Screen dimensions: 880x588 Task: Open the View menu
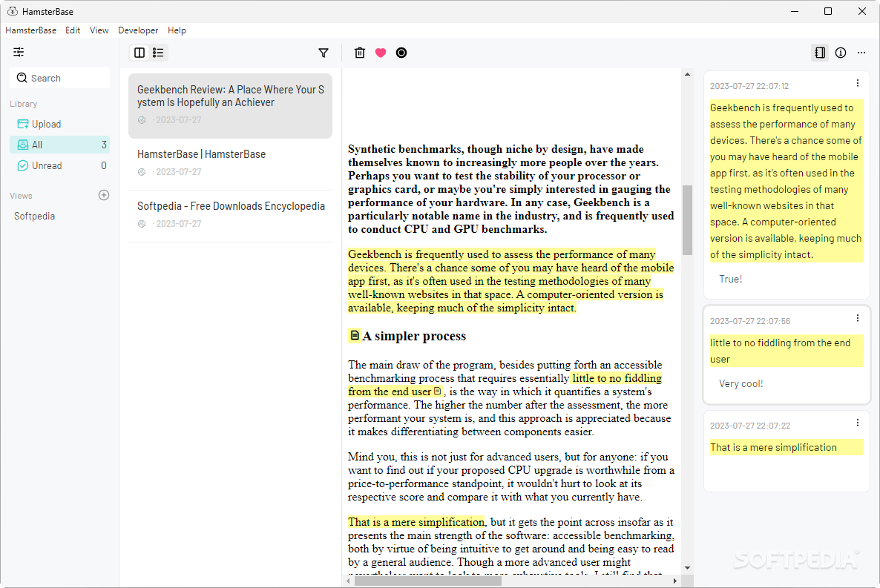(x=99, y=30)
